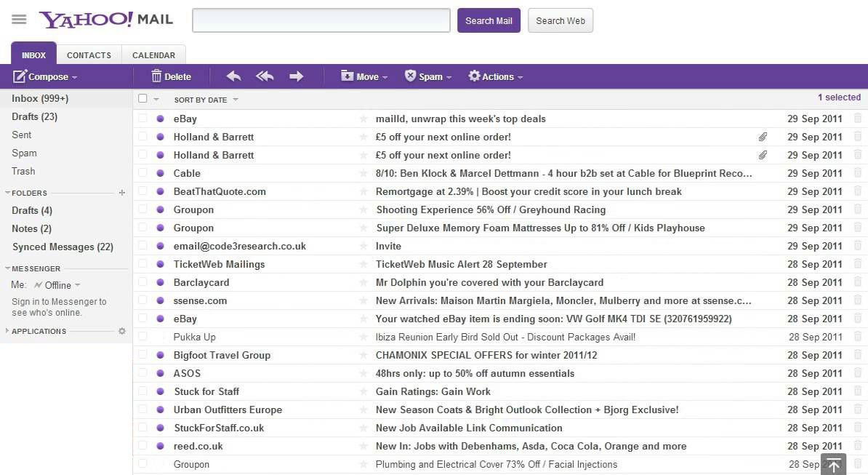Click into the mail search field
This screenshot has height=475, width=868.
(321, 20)
